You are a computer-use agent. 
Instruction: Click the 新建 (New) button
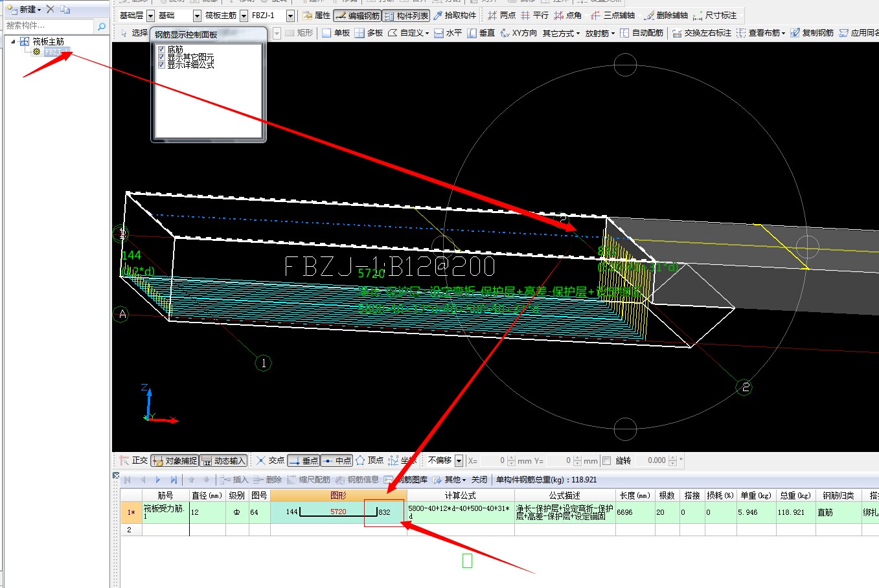point(24,9)
